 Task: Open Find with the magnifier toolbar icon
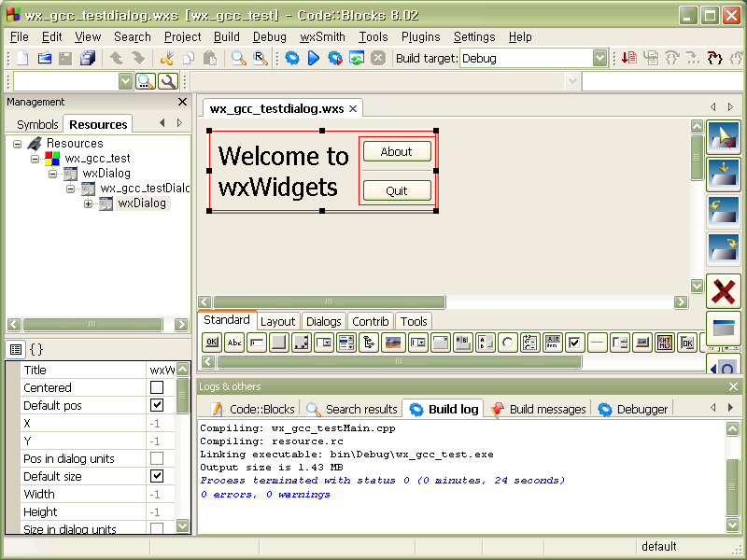(238, 59)
